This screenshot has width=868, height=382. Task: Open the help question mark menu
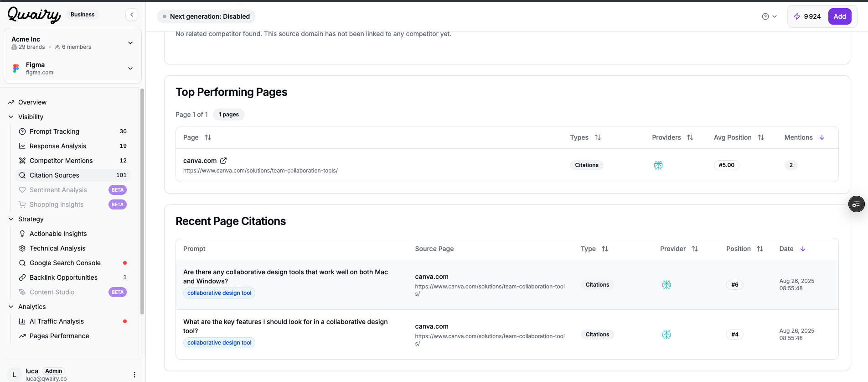click(765, 16)
